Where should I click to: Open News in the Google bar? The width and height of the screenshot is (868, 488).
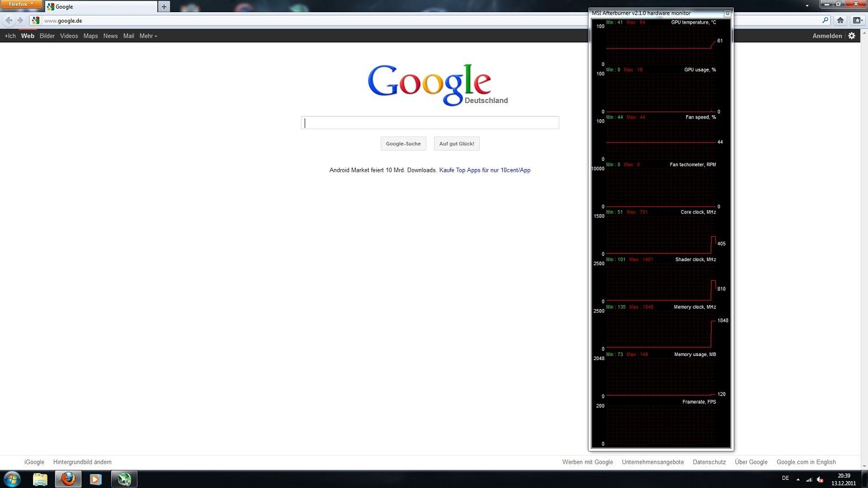(111, 36)
